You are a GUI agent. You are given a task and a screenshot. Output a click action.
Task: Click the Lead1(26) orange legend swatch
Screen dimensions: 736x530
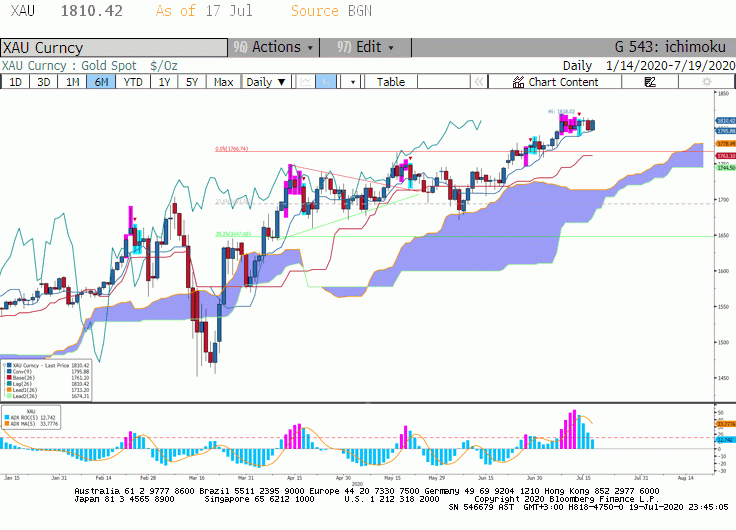[9, 390]
